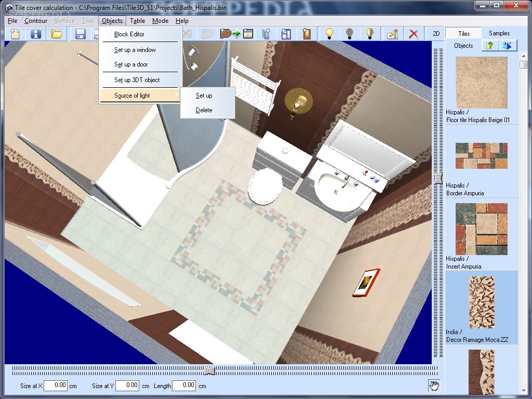
Task: Open the project information icon
Action: click(36, 34)
